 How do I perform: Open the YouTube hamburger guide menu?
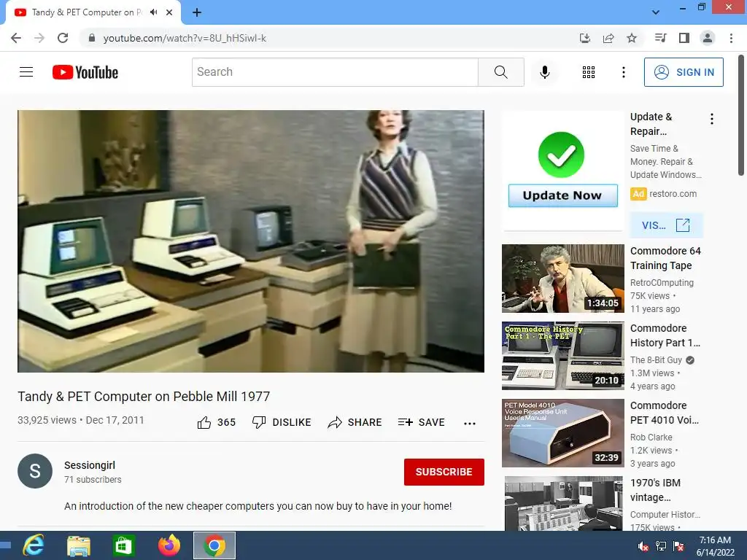[x=26, y=72]
